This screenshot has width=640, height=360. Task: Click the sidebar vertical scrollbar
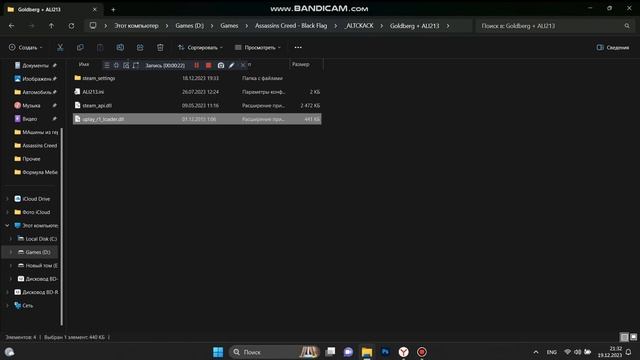coord(62,227)
